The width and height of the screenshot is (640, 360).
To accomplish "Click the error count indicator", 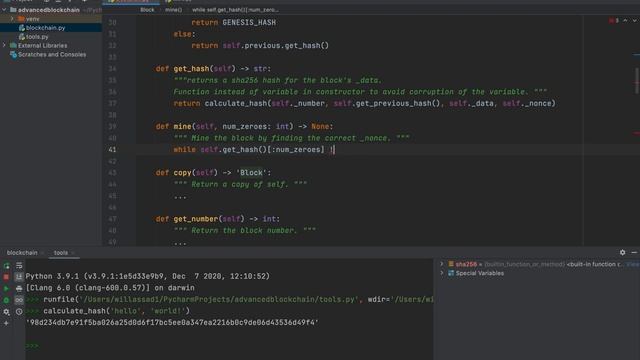I will [614, 20].
